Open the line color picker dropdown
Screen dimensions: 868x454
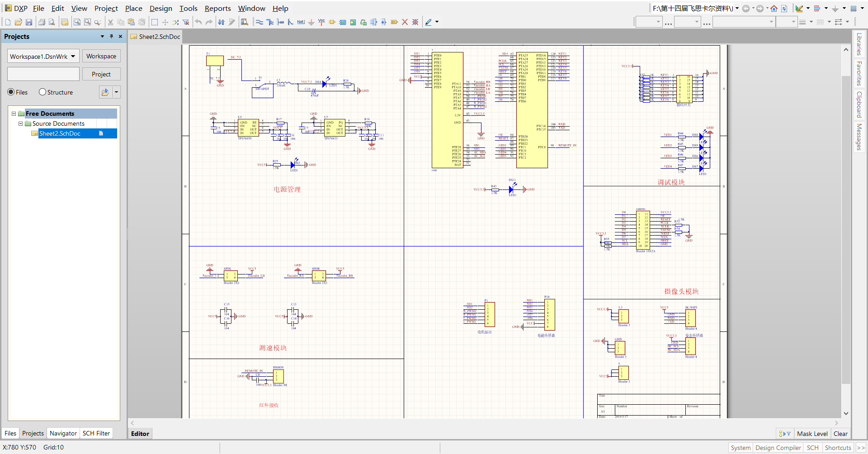437,22
